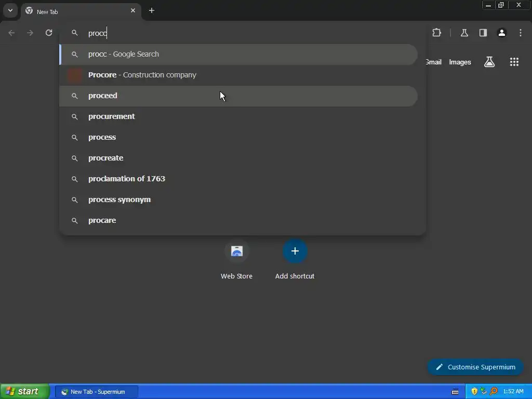The height and width of the screenshot is (399, 532).
Task: Select 'Procore - Construction company' suggestion
Action: pos(238,75)
